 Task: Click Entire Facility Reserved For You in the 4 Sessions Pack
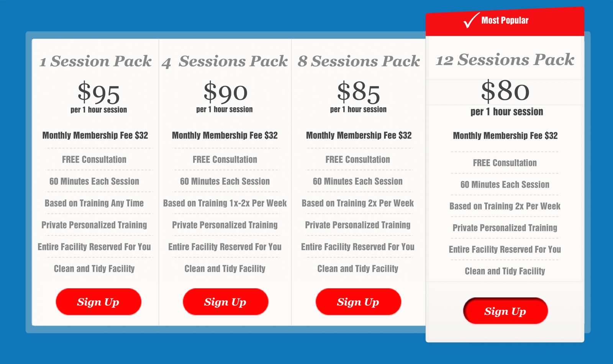pos(225,247)
